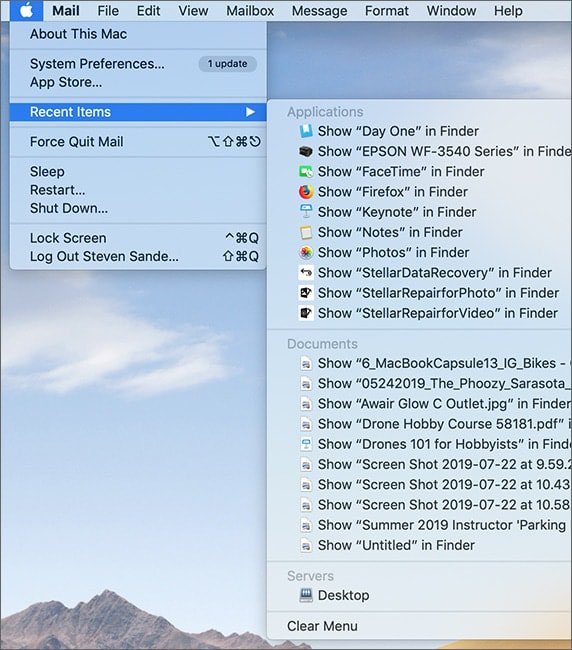Image resolution: width=572 pixels, height=650 pixels.
Task: Expand the Recent Items submenu arrow
Action: click(x=250, y=112)
